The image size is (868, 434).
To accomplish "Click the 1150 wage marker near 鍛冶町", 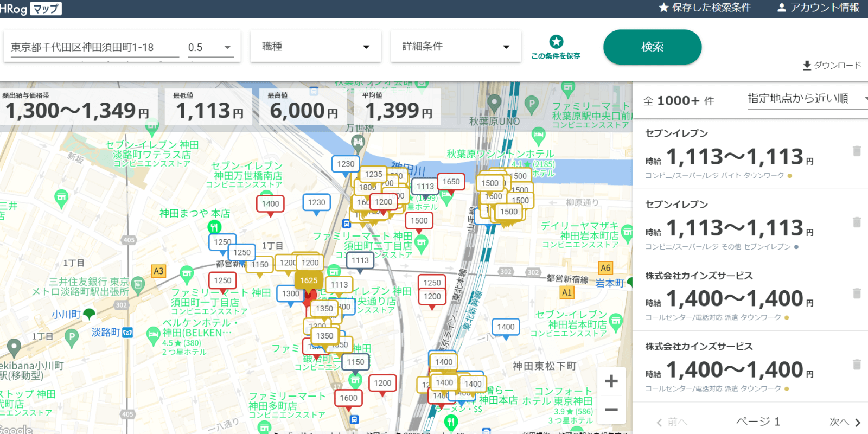I will (x=355, y=362).
